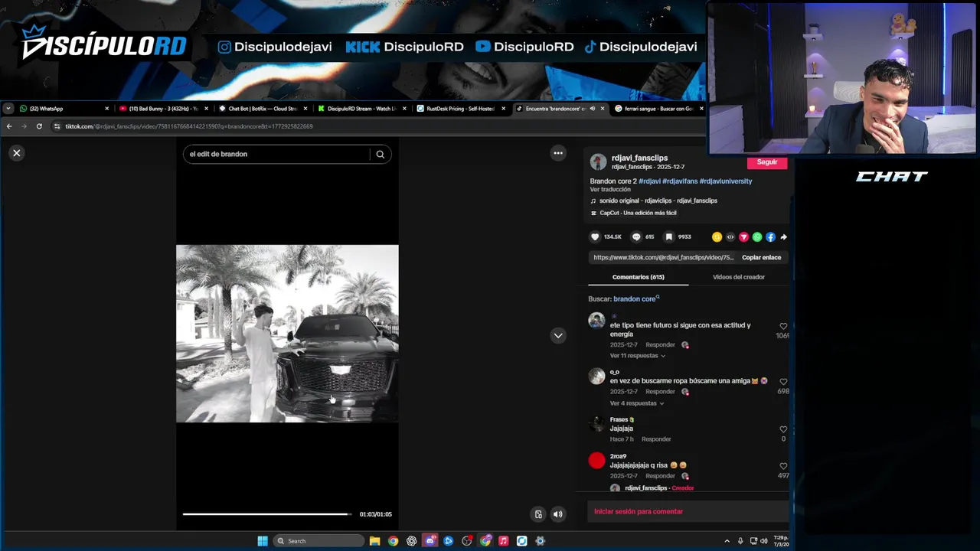Click hashtag #rdjaviuniversity
Screen dimensions: 980x551
click(x=726, y=181)
